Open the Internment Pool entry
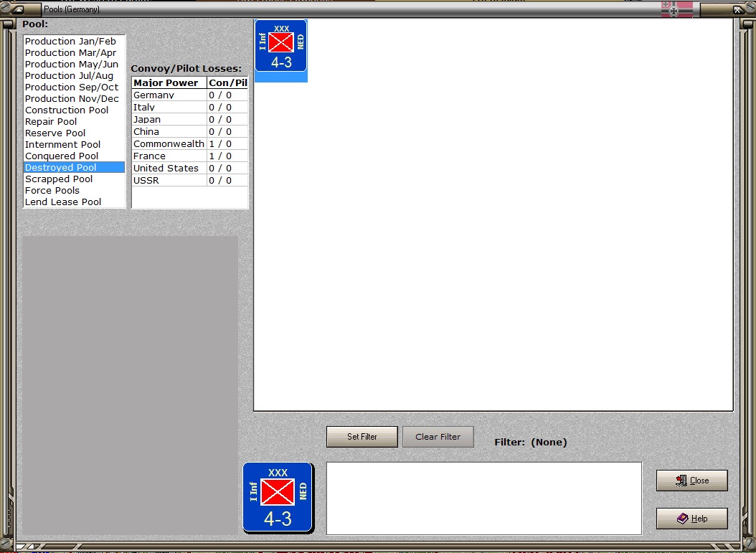 tap(75, 145)
